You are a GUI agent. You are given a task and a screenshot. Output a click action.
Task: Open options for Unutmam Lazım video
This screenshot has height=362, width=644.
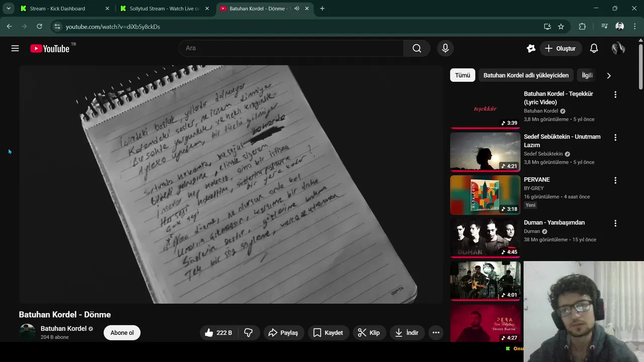click(615, 137)
